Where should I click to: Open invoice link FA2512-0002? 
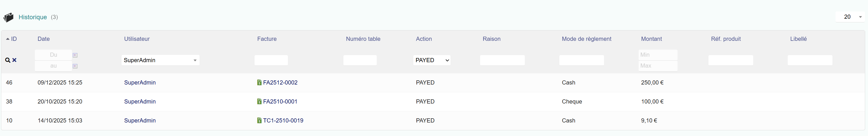280,83
